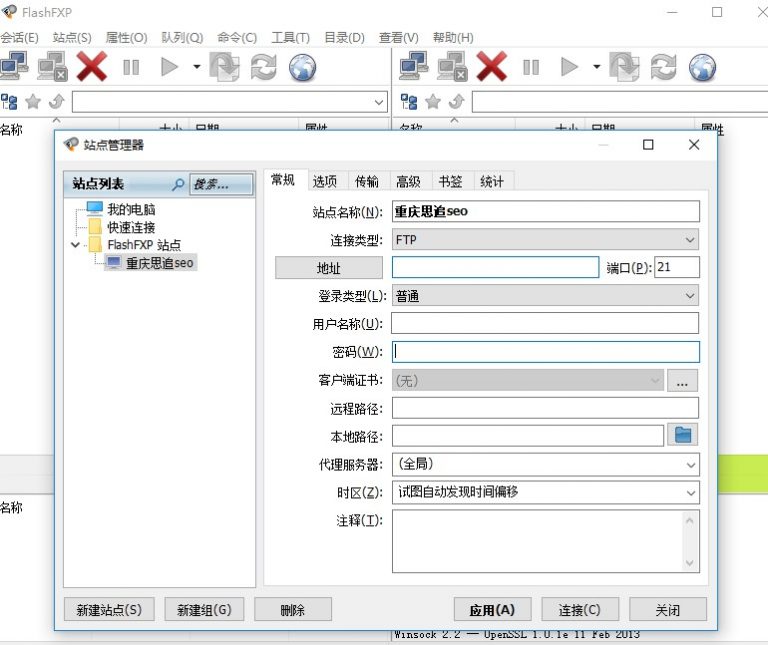768x645 pixels.
Task: Click the left pane favorites star icon
Action: click(33, 101)
